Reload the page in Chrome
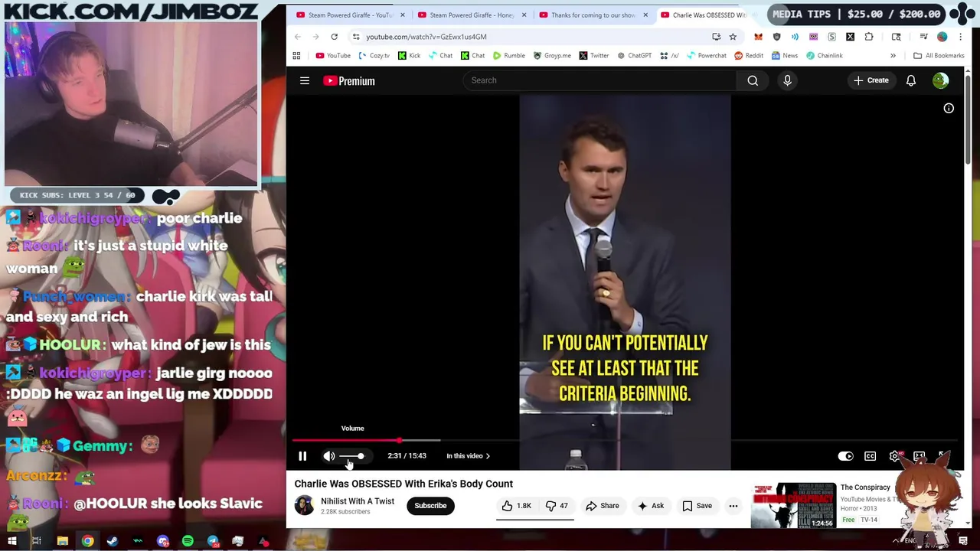The width and height of the screenshot is (980, 551). [334, 37]
